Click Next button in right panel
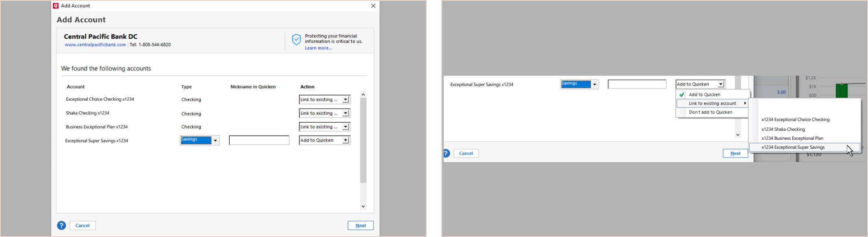868x237 pixels. (736, 154)
